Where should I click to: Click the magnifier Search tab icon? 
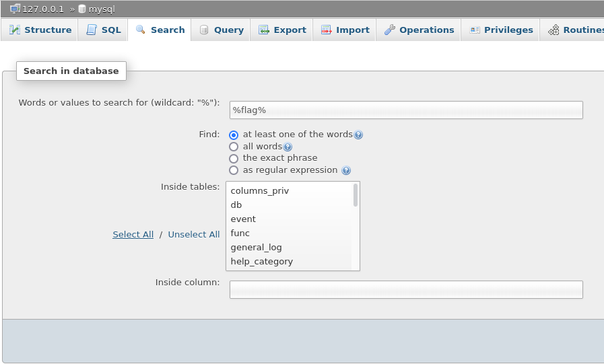[x=141, y=30]
